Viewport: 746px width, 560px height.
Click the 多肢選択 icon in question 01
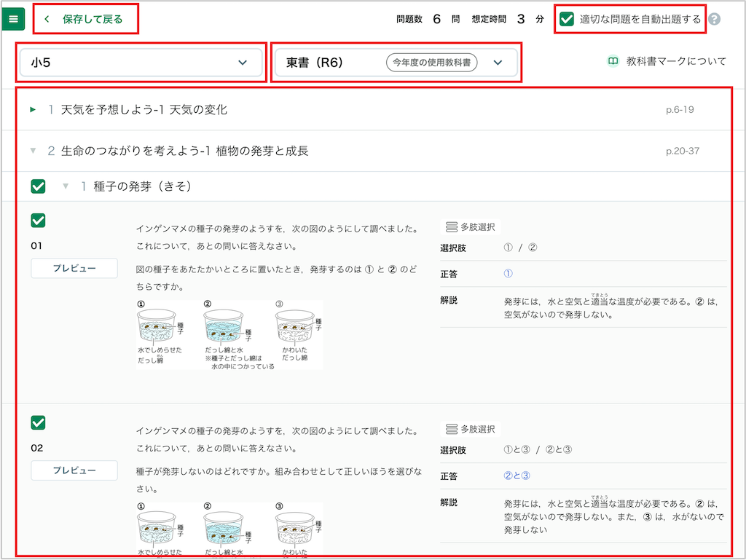(x=452, y=227)
